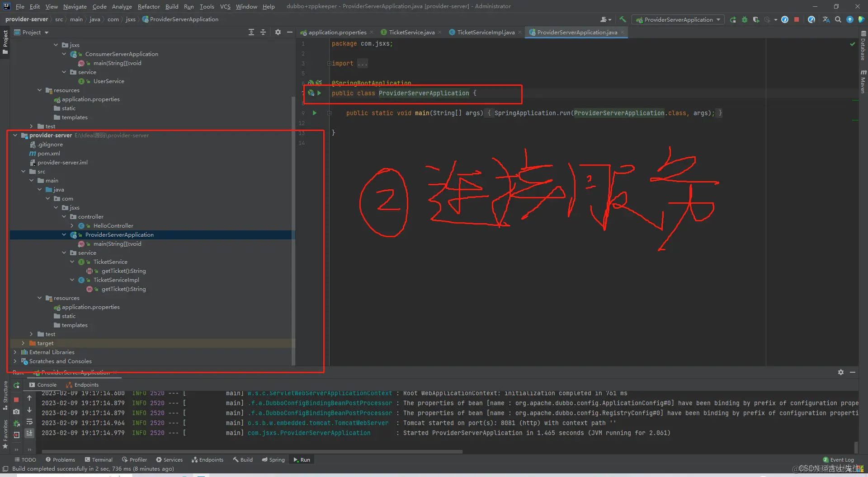Image resolution: width=868 pixels, height=477 pixels.
Task: Click the rerun icon in the Run panel
Action: click(16, 385)
